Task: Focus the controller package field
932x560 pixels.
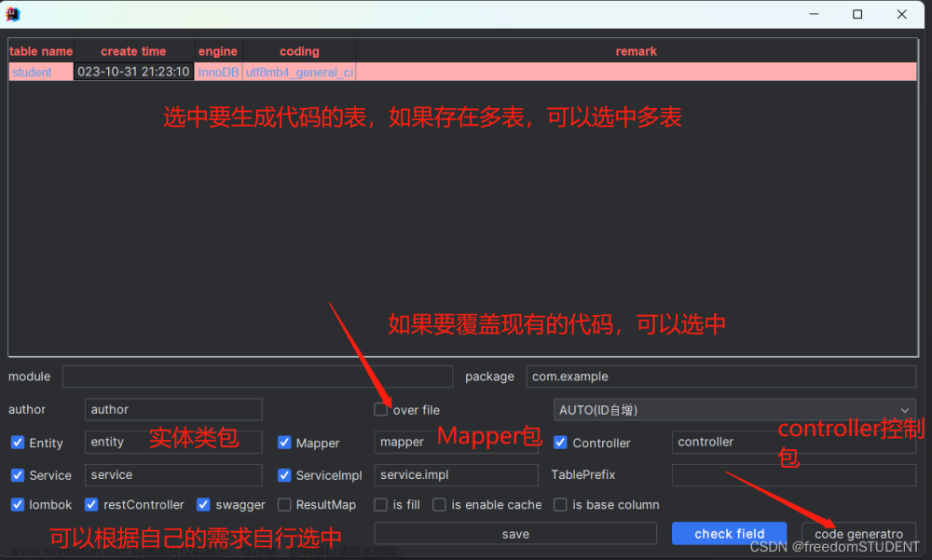Action: click(x=793, y=442)
